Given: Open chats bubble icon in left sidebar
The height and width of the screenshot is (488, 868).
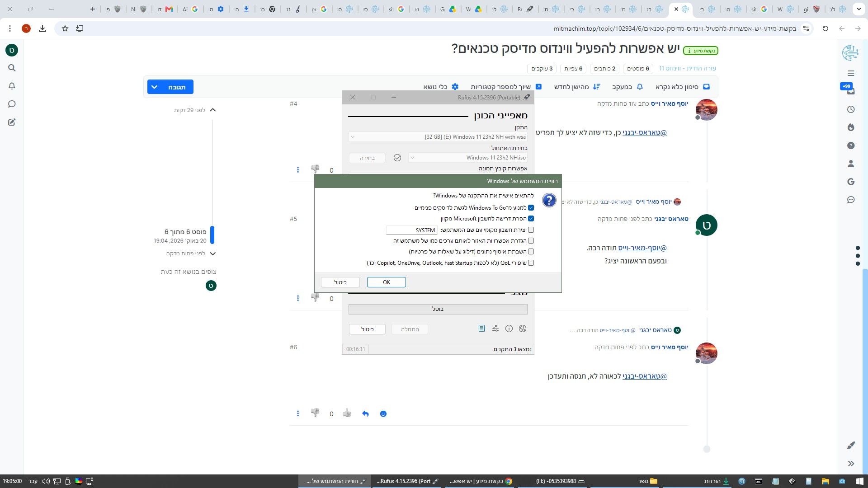Looking at the screenshot, I should [12, 104].
